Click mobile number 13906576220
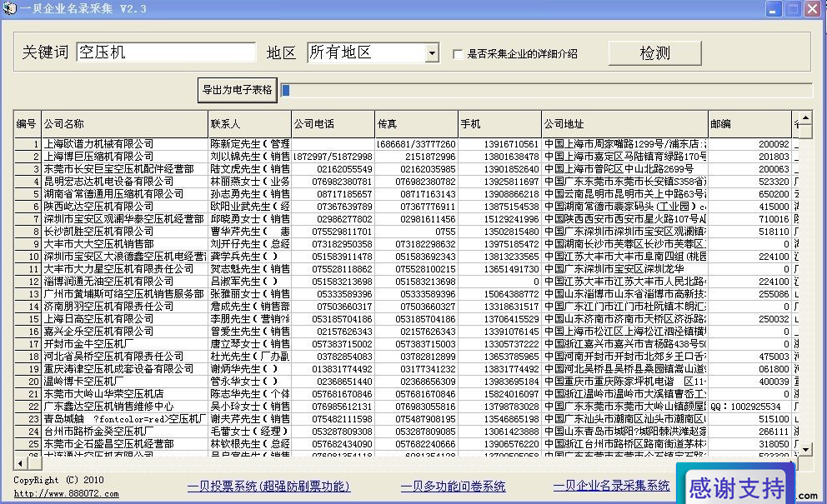 coord(499,444)
